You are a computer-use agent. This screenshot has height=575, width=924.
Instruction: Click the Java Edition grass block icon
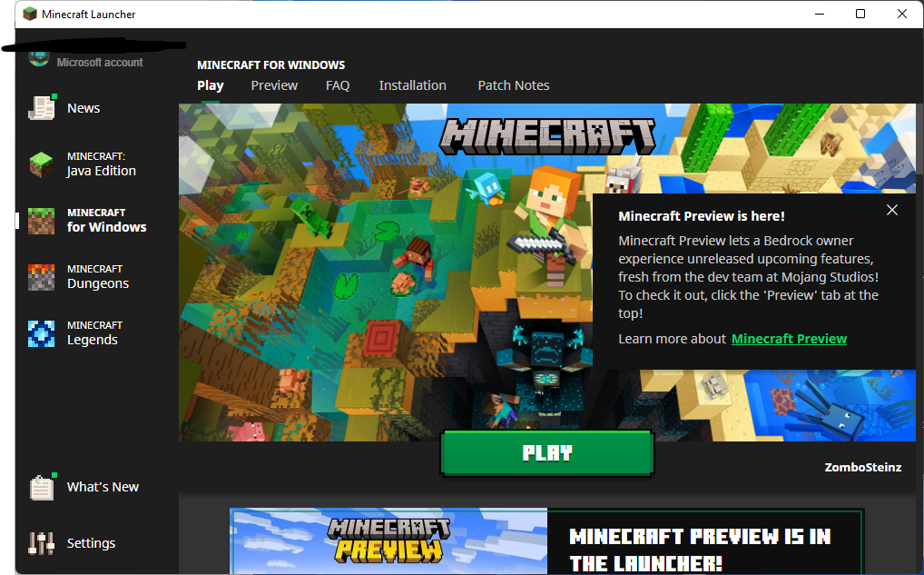pos(41,164)
